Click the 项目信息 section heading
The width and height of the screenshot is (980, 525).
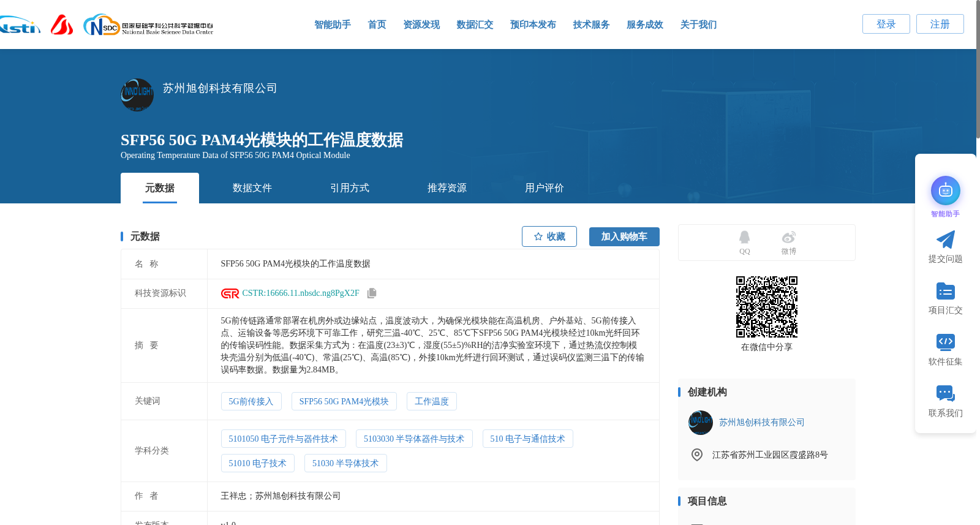click(707, 501)
